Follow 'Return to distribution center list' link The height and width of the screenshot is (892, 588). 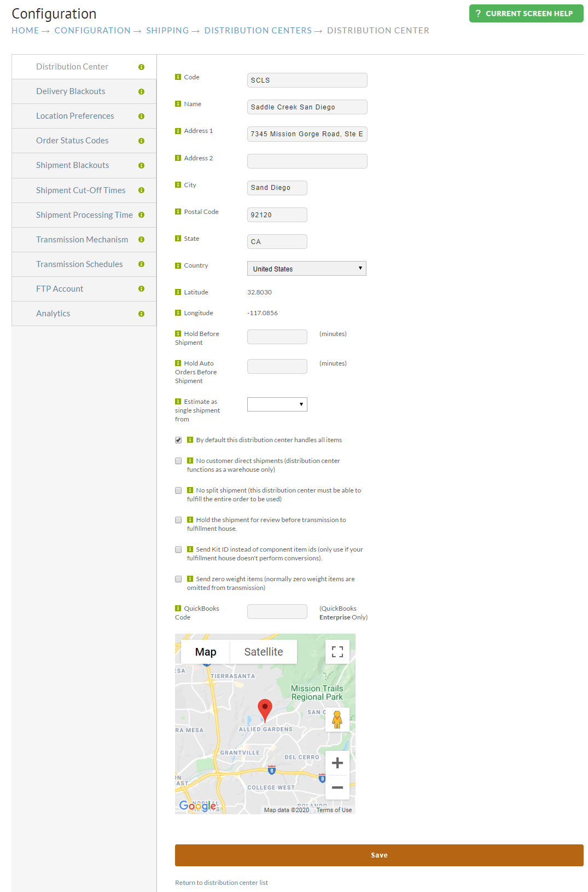[x=222, y=883]
